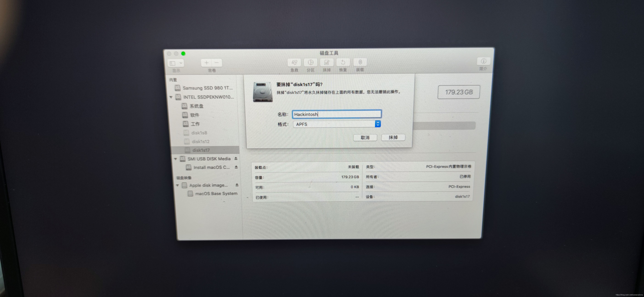Click the Partition (分区) toolbar icon
Screen dimensions: 644x297
[311, 62]
